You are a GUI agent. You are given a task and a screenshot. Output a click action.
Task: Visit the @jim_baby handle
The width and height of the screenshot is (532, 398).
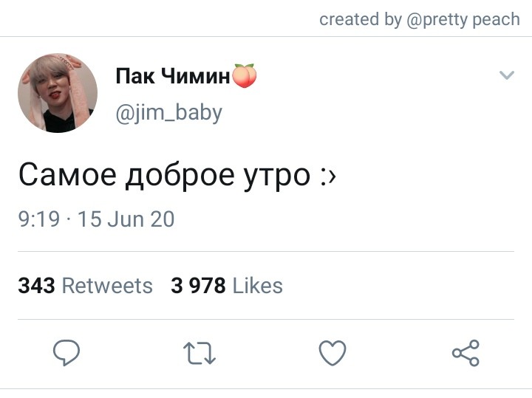point(168,113)
